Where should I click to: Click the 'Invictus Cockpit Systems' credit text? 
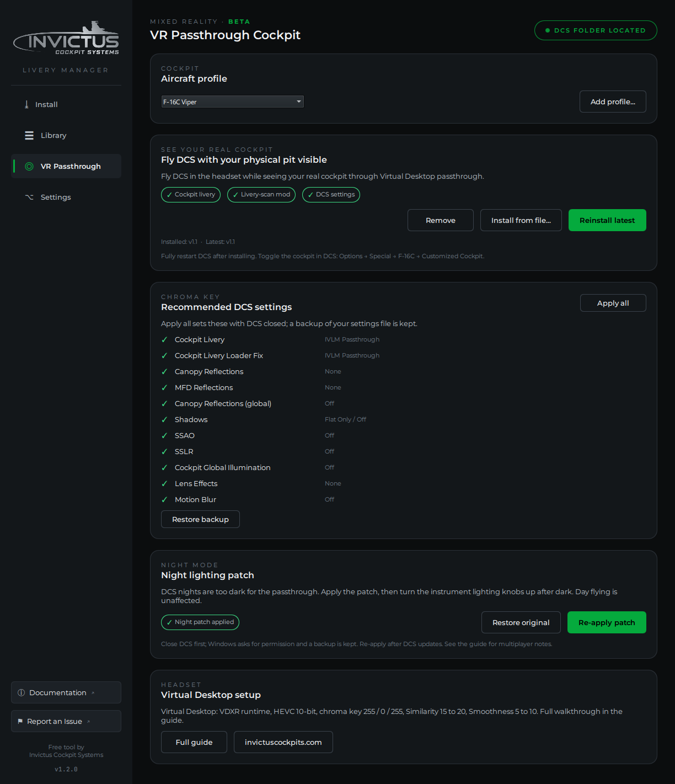click(x=66, y=755)
